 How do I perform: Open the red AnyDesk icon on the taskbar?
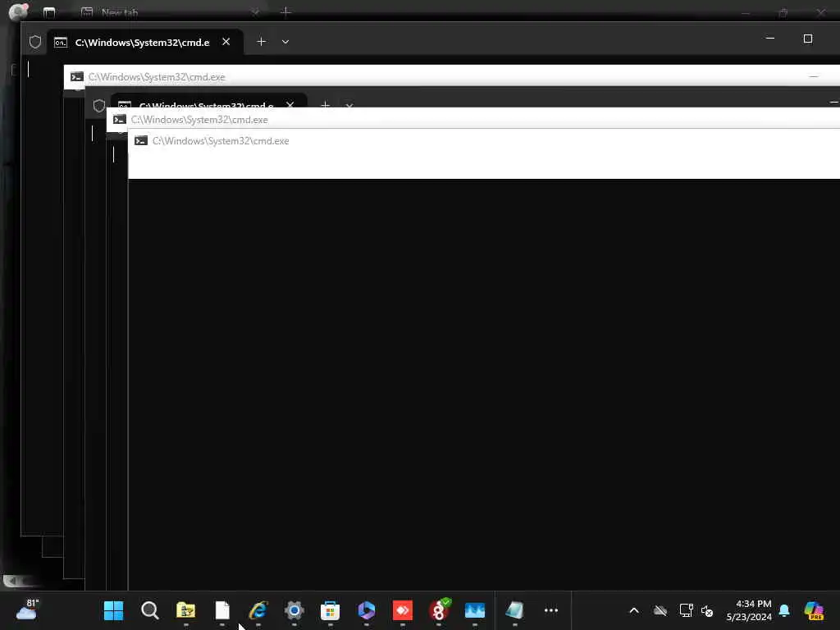402,610
